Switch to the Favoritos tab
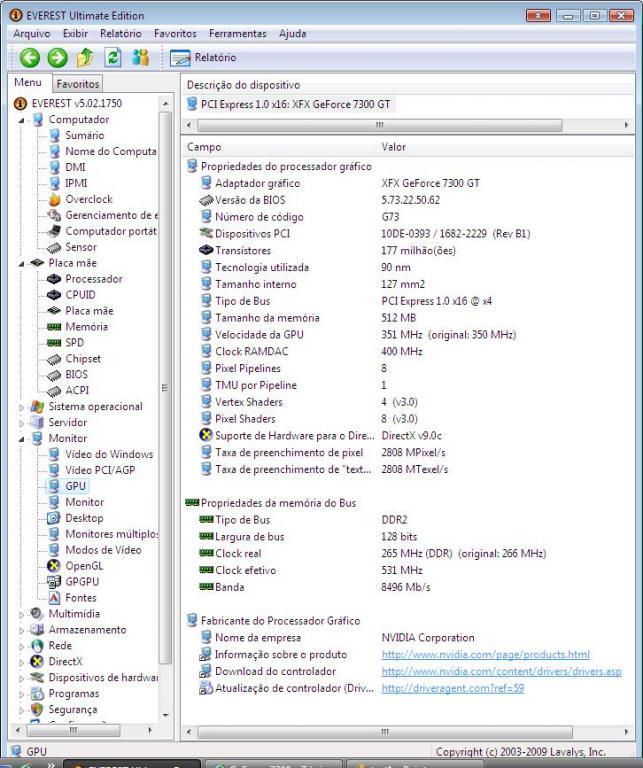The width and height of the screenshot is (643, 768). point(77,84)
